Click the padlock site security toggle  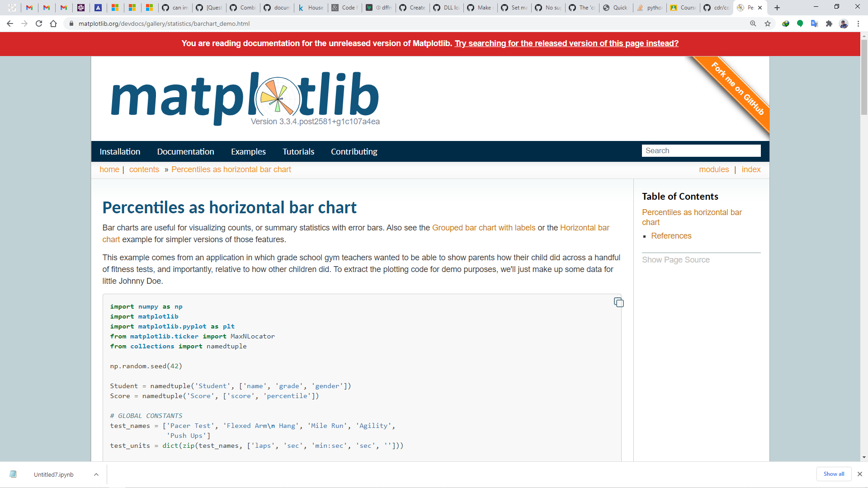[71, 23]
